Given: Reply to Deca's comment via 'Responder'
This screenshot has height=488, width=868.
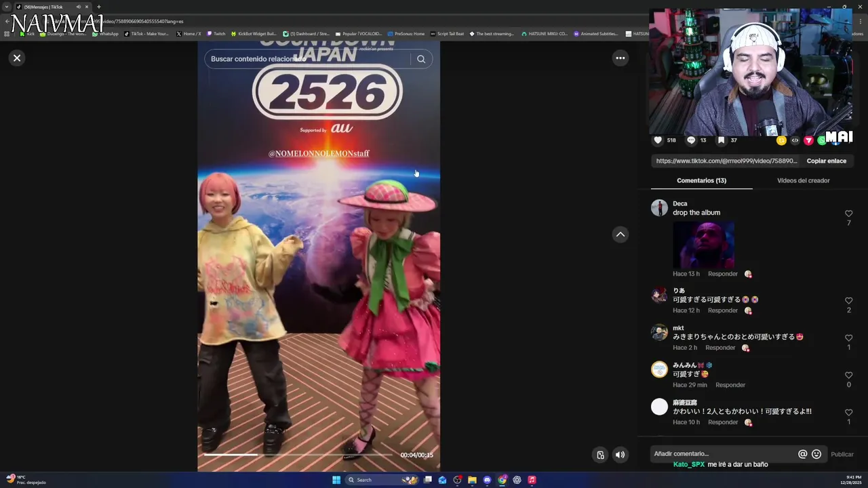Looking at the screenshot, I should [722, 274].
